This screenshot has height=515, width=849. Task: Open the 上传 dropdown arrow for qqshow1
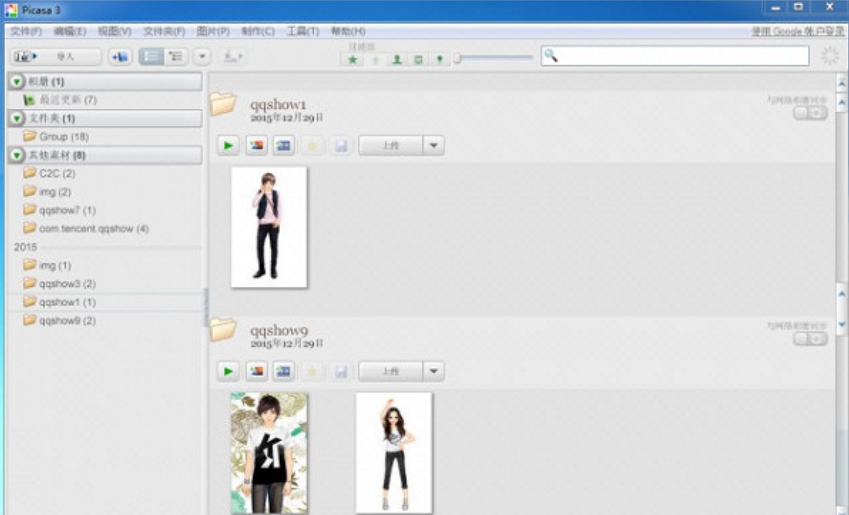[433, 146]
